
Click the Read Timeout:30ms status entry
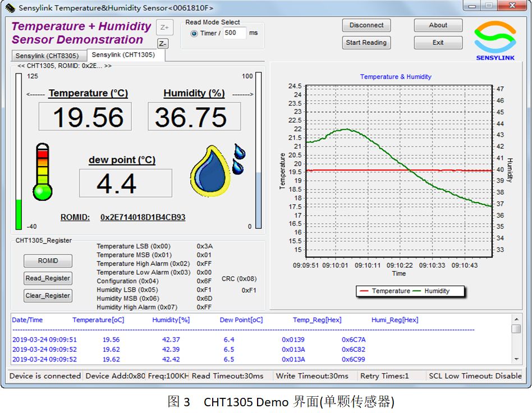(227, 376)
